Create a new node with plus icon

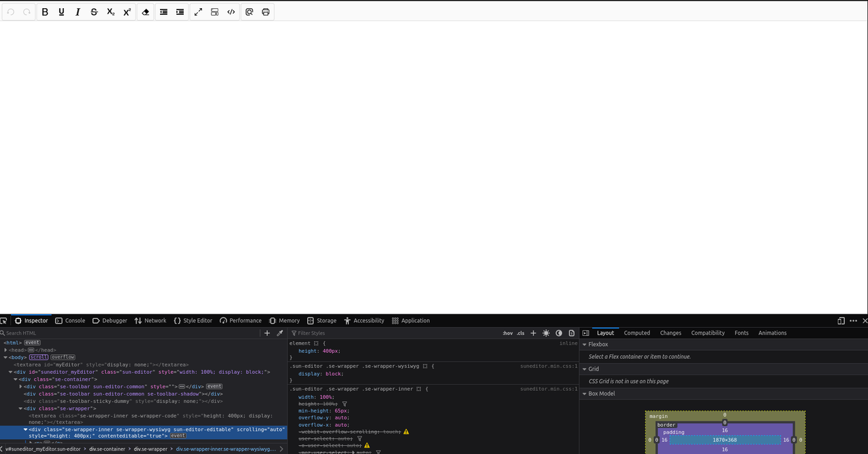267,333
